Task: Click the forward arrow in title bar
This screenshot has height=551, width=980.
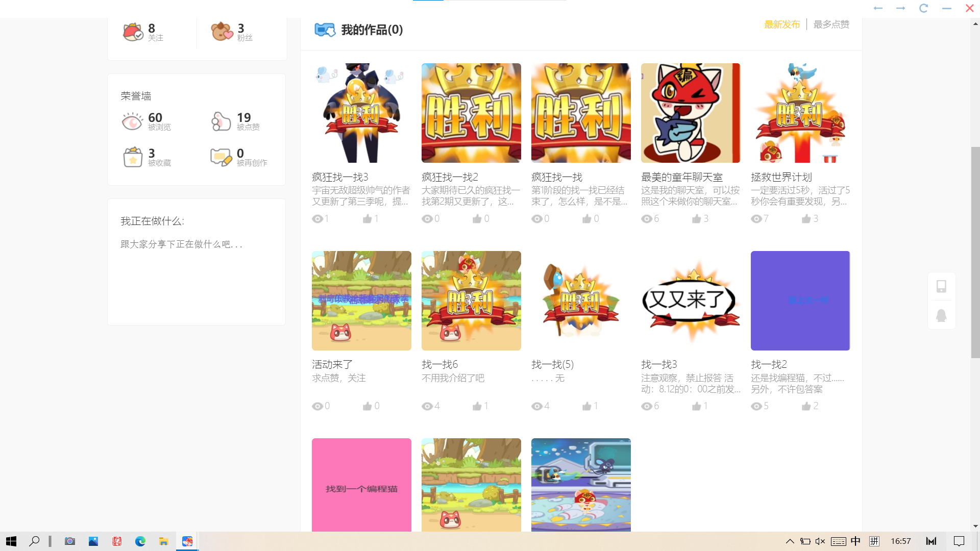Action: [901, 8]
